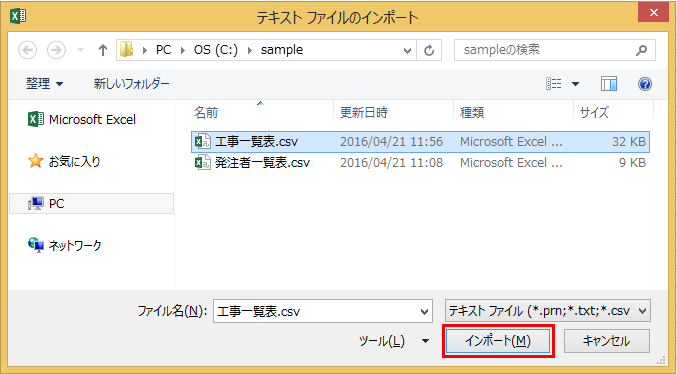Click the Excel icon in title bar

click(x=18, y=16)
